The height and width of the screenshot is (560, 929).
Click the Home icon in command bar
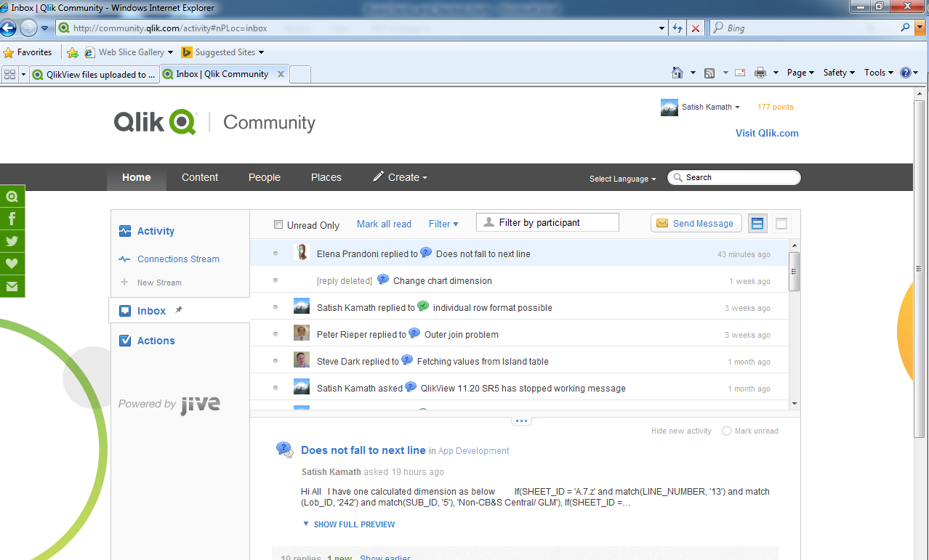(x=677, y=73)
